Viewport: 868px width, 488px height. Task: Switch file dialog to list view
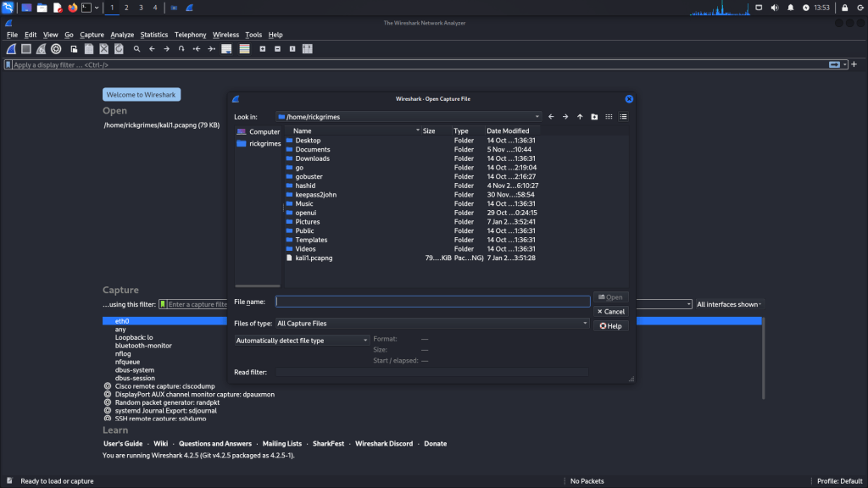609,117
